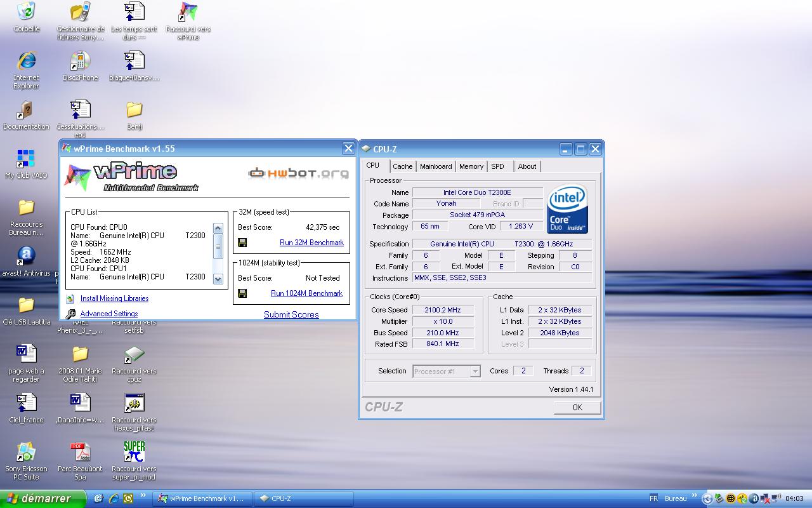Open the Clé USB Laetitia folder
The width and height of the screenshot is (812, 508).
click(x=26, y=311)
